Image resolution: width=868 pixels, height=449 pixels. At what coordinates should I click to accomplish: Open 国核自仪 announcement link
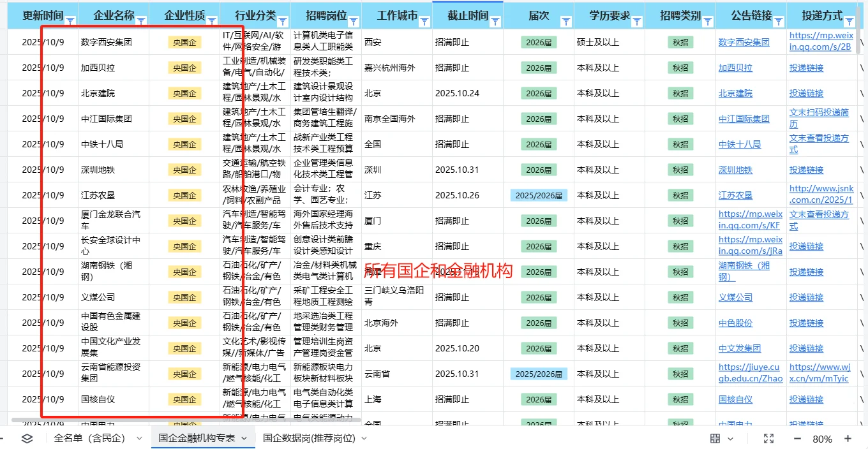pos(735,399)
